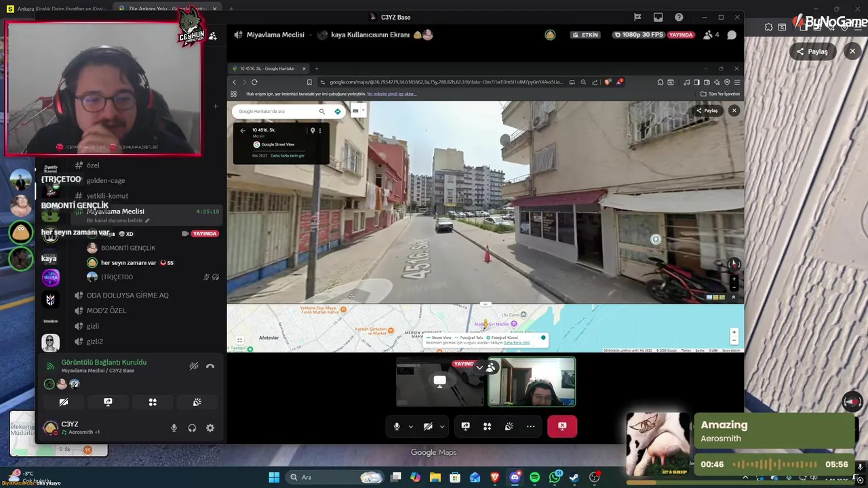The image size is (868, 488).
Task: Click Paylaş button inside streamed Street View
Action: click(707, 110)
